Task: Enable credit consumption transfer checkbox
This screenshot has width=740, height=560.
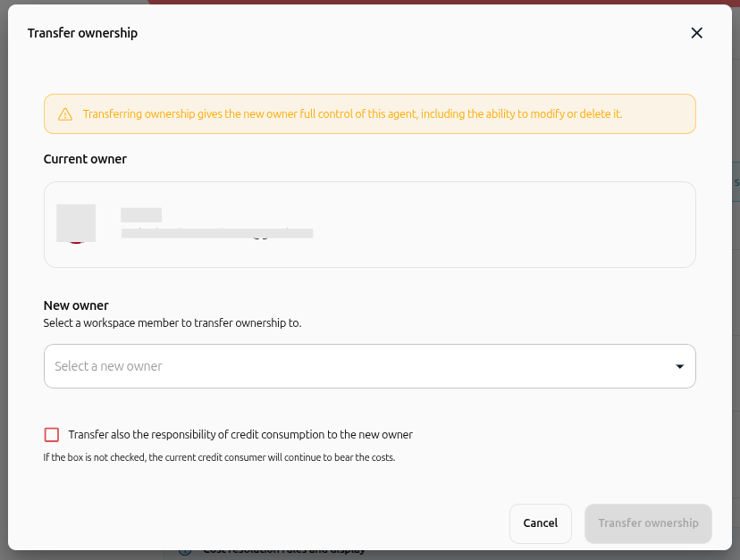Action: click(x=52, y=434)
